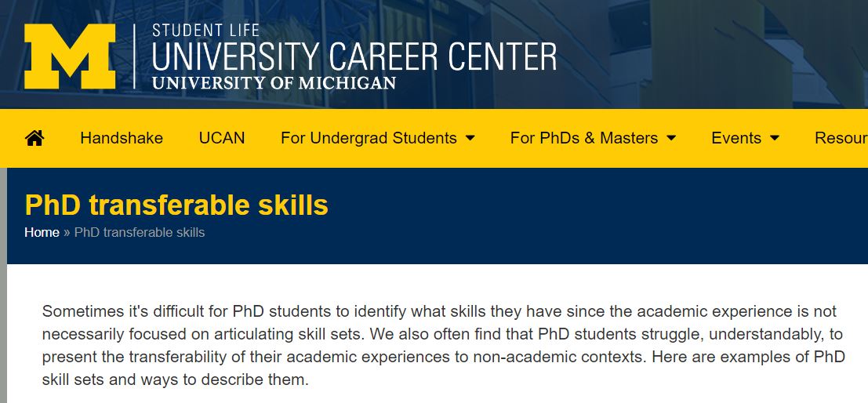Expand the caret beside For Undergrad Students
868x403 pixels.
(470, 139)
